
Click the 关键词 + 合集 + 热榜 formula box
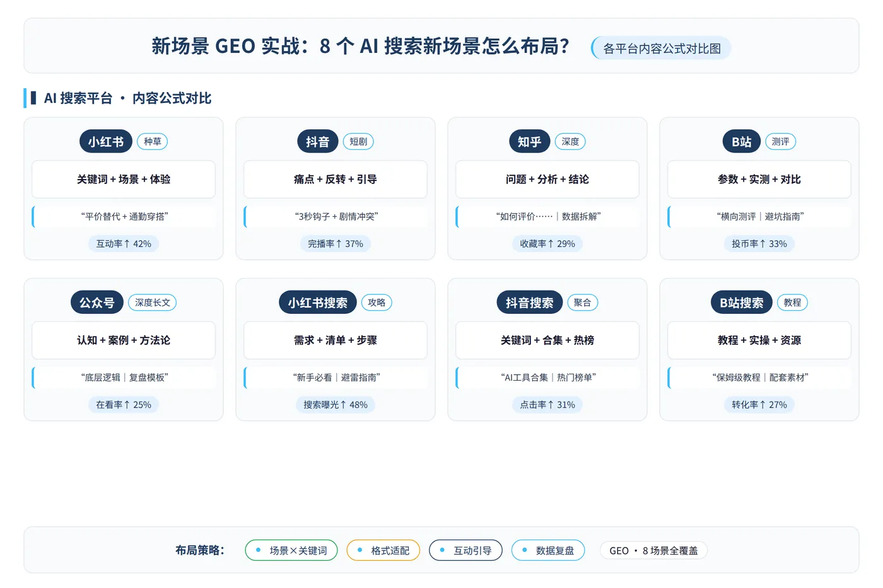click(x=547, y=340)
